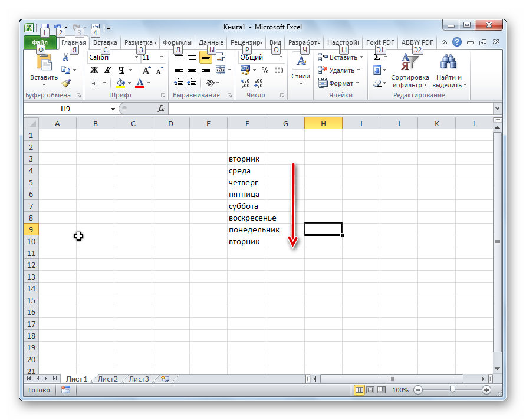This screenshot has height=420, width=526.
Task: Toggle italic formatting К
Action: (x=106, y=70)
